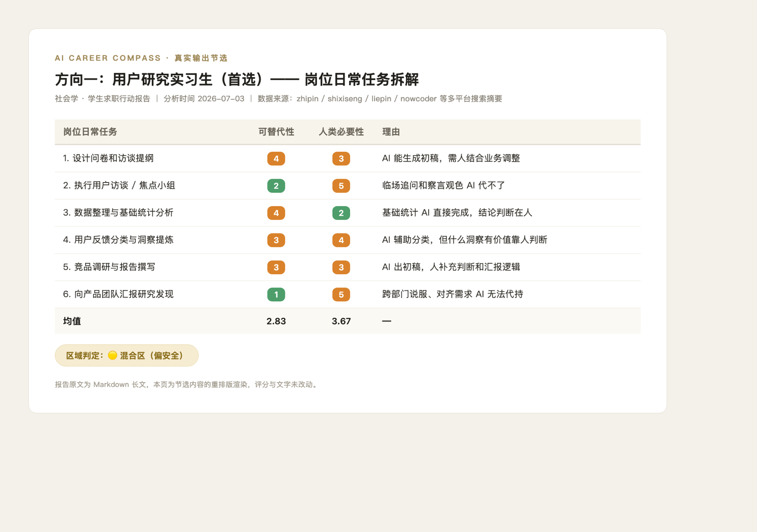757x532 pixels.
Task: Select row '2. 执行用户访谈 / 焦点小组'
Action: click(348, 185)
